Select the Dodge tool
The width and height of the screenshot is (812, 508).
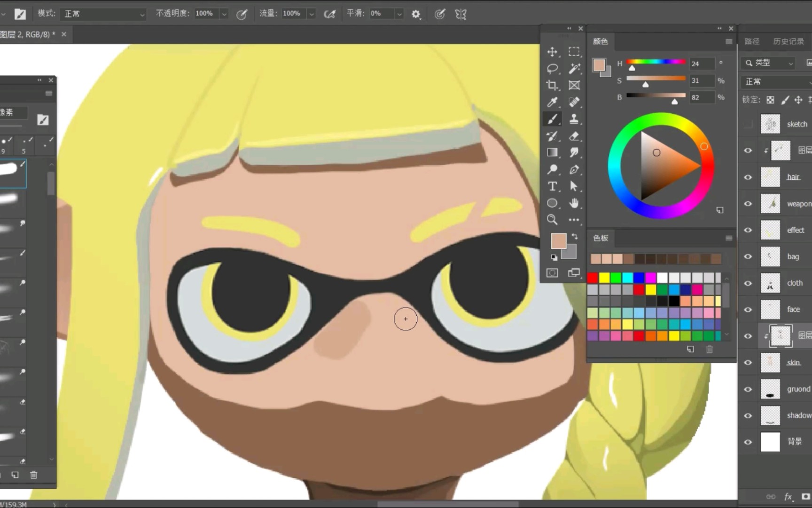552,169
